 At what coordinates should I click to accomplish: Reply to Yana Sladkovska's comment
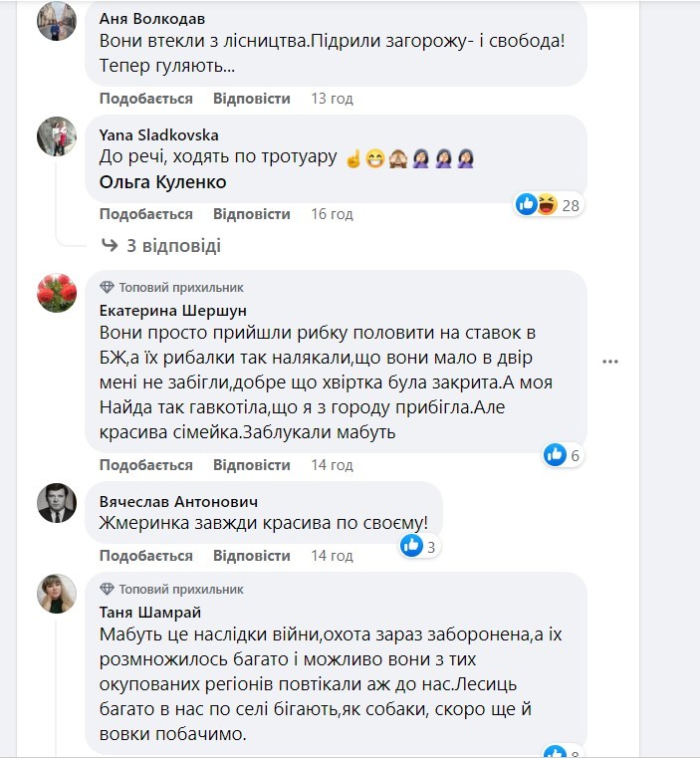click(x=251, y=214)
